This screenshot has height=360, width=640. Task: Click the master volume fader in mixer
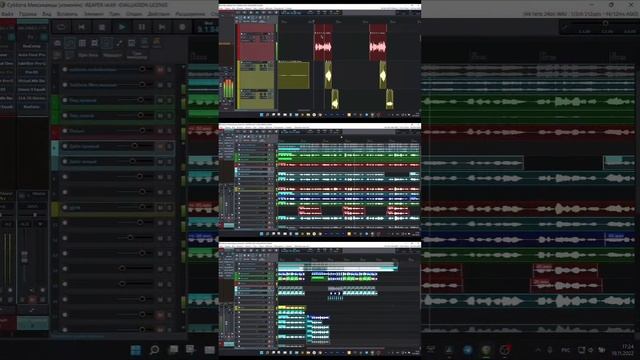[24, 257]
